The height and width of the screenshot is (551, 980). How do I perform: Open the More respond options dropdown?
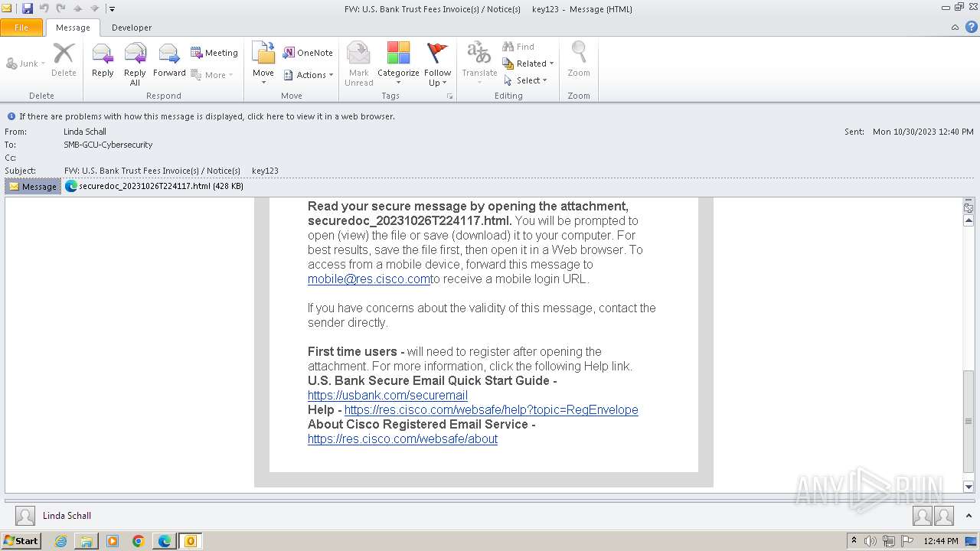tap(212, 75)
